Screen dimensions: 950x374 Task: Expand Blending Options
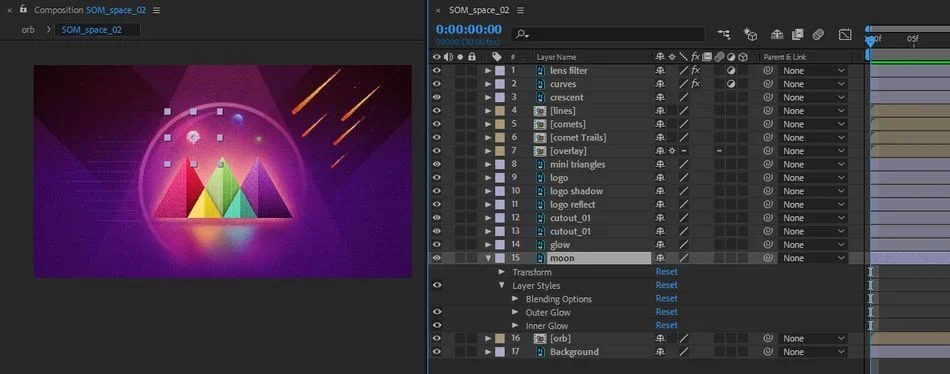(x=515, y=298)
